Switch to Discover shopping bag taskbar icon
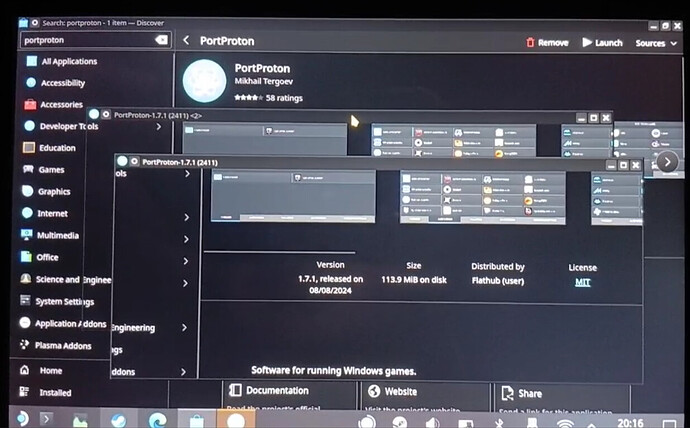Screen dimensions: 690x428 tap(196, 421)
